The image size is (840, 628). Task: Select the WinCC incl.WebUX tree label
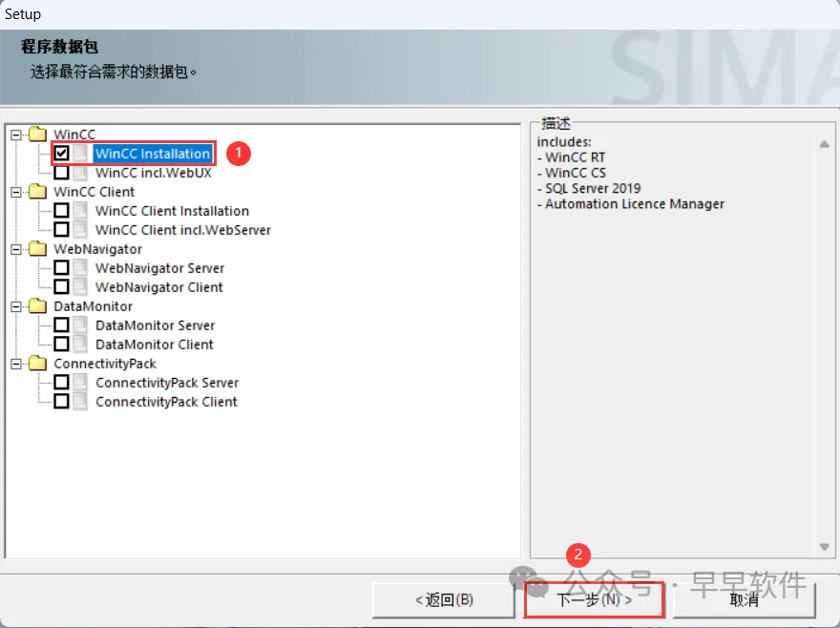(154, 173)
